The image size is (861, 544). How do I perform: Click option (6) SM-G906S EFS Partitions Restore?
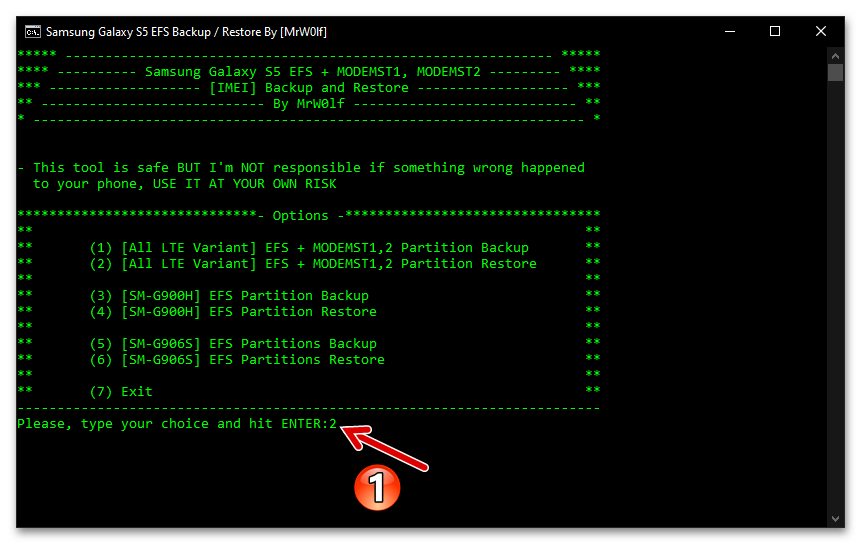pyautogui.click(x=237, y=360)
